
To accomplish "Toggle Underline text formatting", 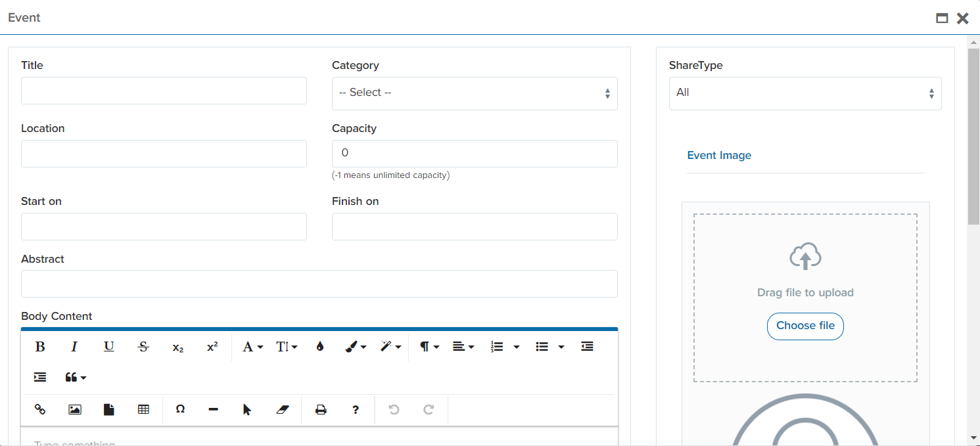I will coord(109,347).
